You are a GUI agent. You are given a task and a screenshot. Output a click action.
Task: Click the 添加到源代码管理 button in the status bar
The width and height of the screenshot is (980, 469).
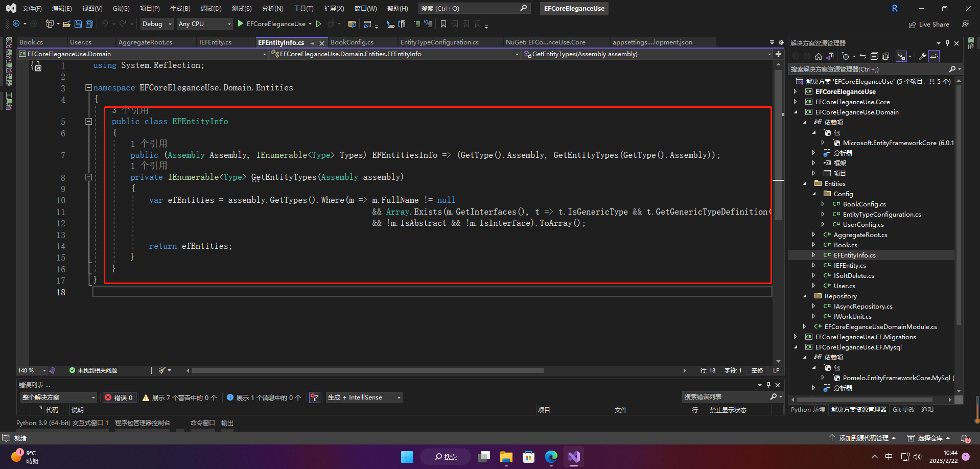[x=862, y=438]
